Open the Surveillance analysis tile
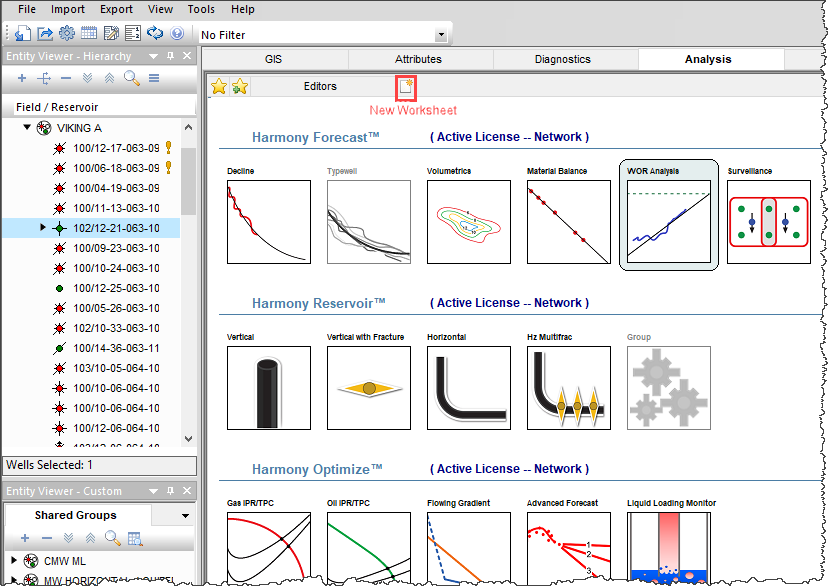The width and height of the screenshot is (828, 586). pos(768,222)
